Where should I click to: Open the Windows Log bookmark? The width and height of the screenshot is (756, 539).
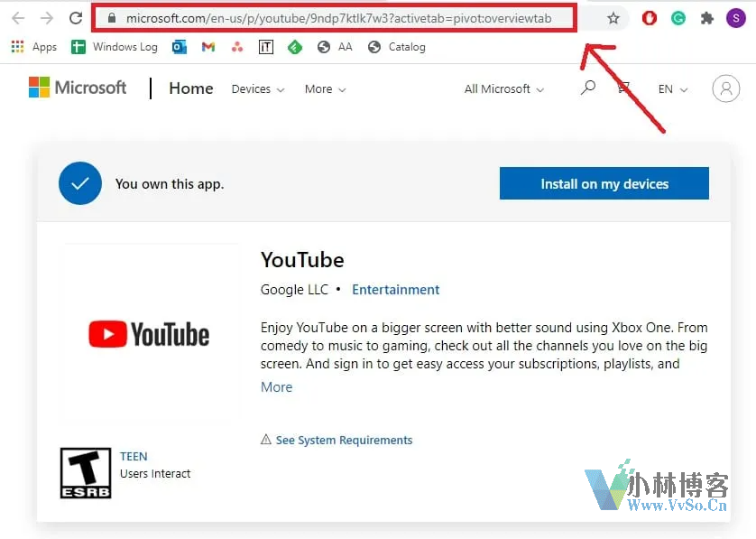click(x=115, y=47)
